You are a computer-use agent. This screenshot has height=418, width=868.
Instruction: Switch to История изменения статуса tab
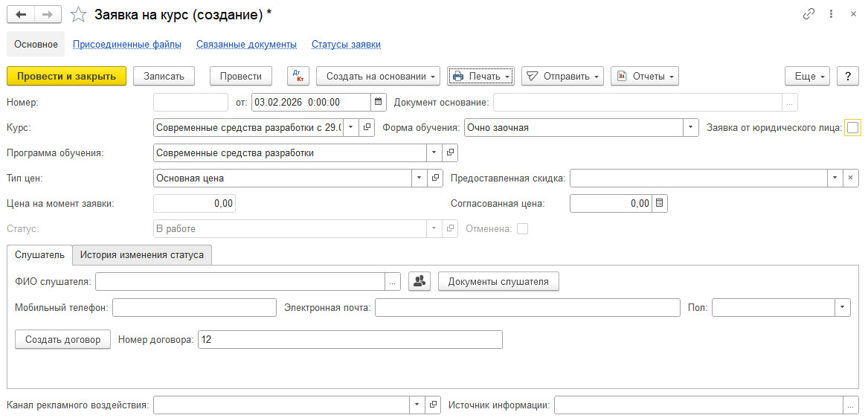click(142, 254)
